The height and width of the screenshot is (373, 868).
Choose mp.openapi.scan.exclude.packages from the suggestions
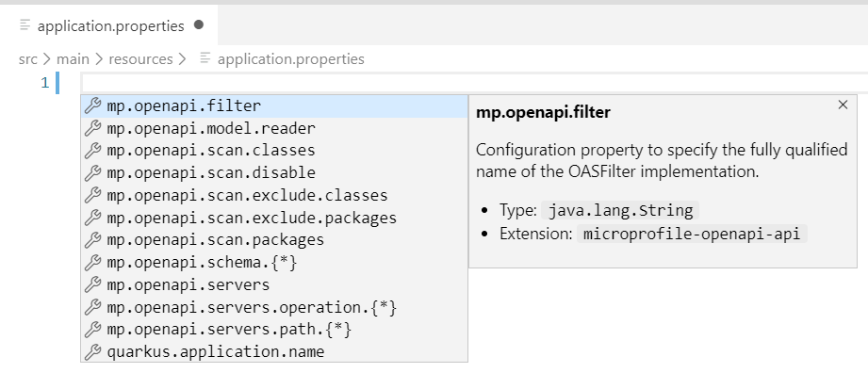point(274,218)
